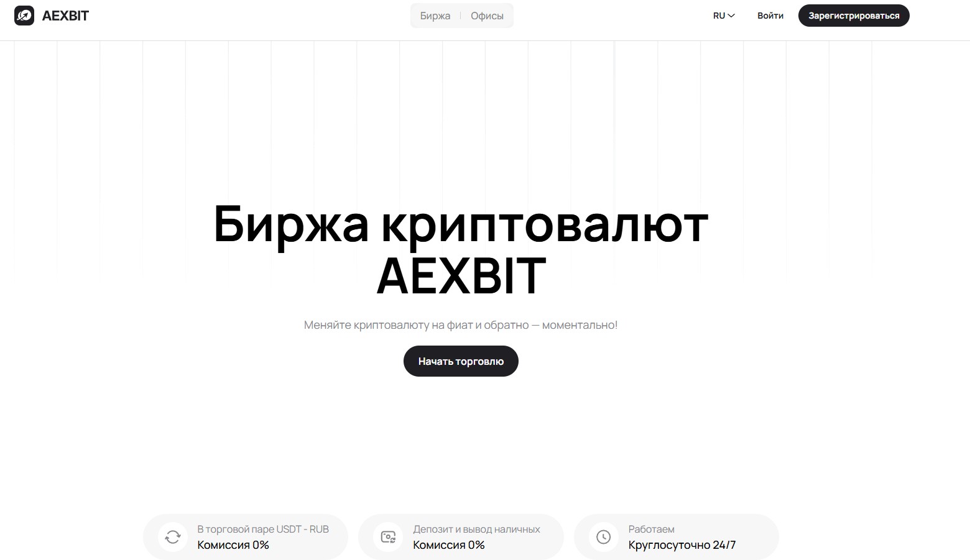970x560 pixels.
Task: Click the AEXBIT rocket logo icon
Action: point(24,16)
